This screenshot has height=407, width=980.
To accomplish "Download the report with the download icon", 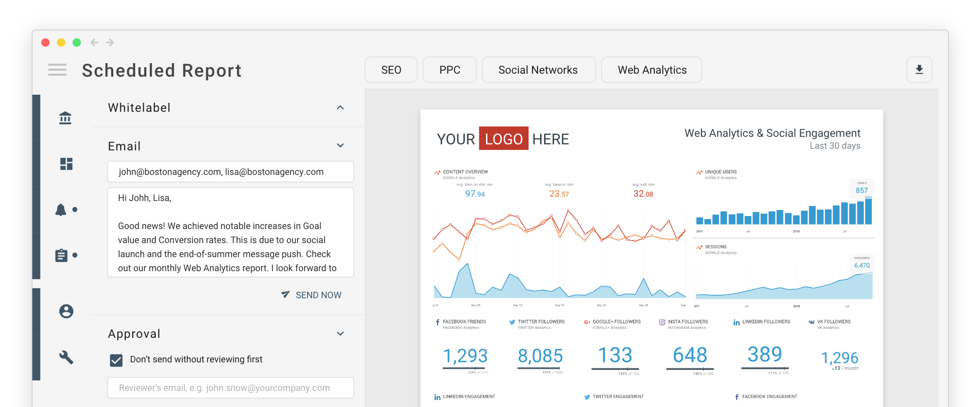I will (919, 70).
